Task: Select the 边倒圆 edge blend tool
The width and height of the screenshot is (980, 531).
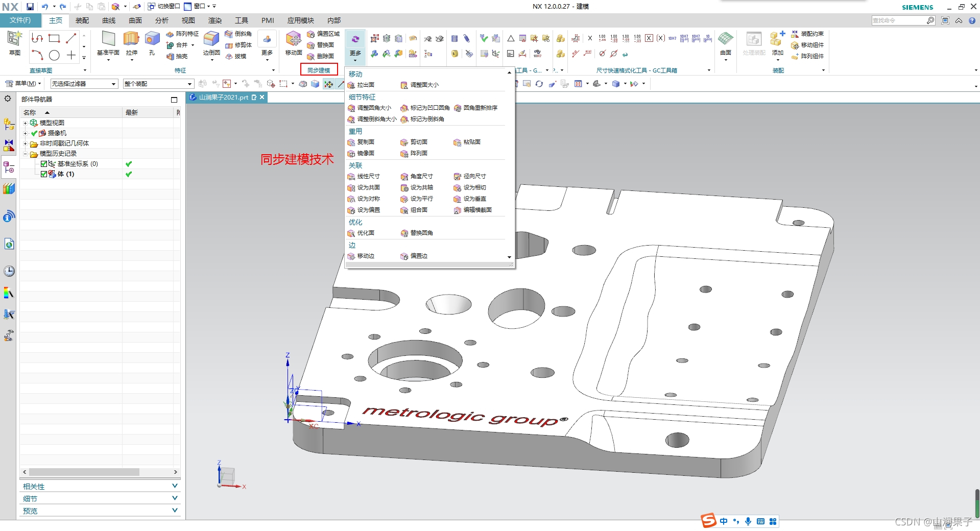Action: [211, 43]
